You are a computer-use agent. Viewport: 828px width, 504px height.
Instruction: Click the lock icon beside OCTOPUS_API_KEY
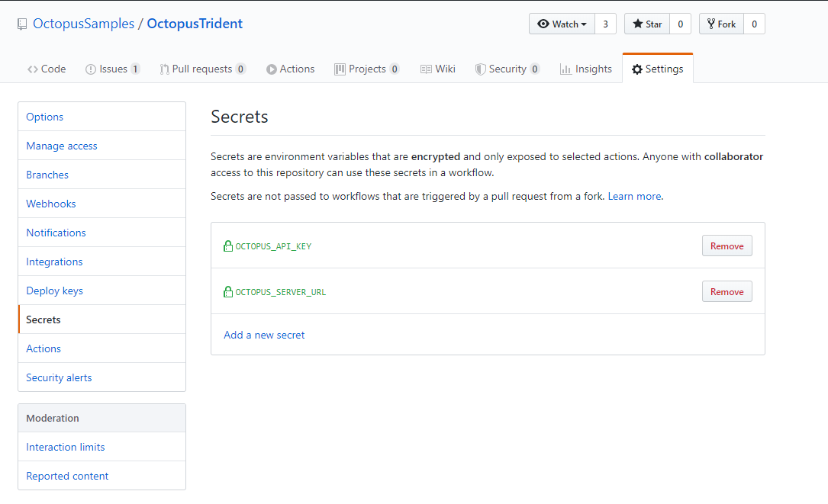click(x=227, y=246)
